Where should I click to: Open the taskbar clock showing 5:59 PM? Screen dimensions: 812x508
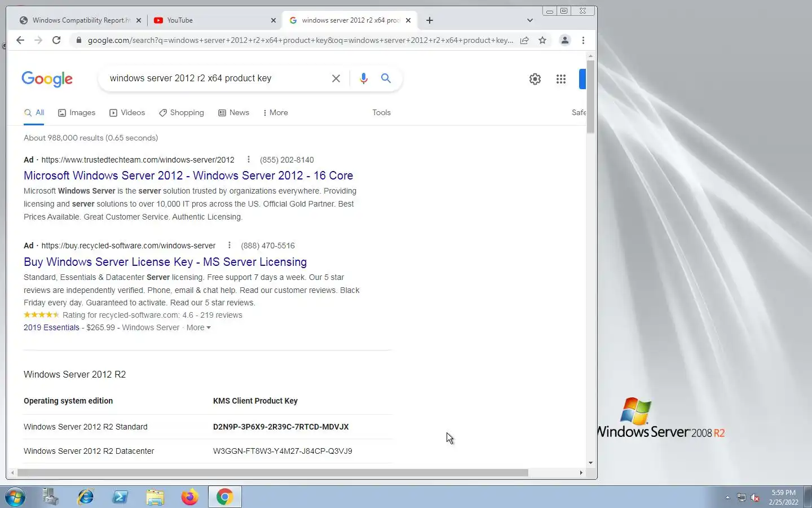pyautogui.click(x=784, y=497)
